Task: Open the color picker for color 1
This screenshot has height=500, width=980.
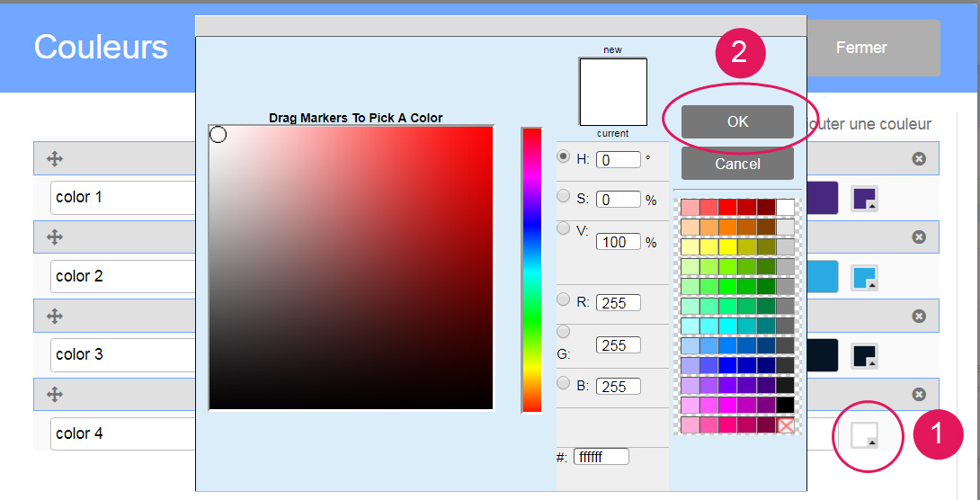Action: (x=864, y=200)
